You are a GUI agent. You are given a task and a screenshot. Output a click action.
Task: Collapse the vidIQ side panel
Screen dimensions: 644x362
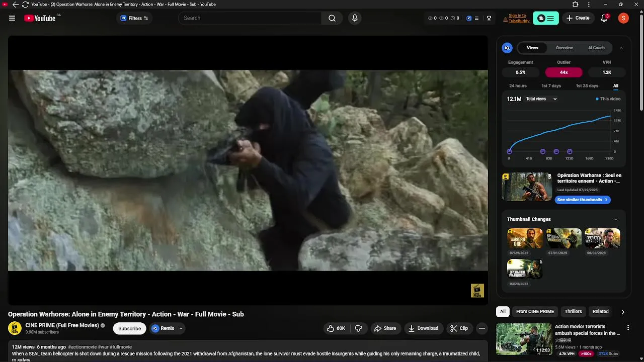pos(621,48)
